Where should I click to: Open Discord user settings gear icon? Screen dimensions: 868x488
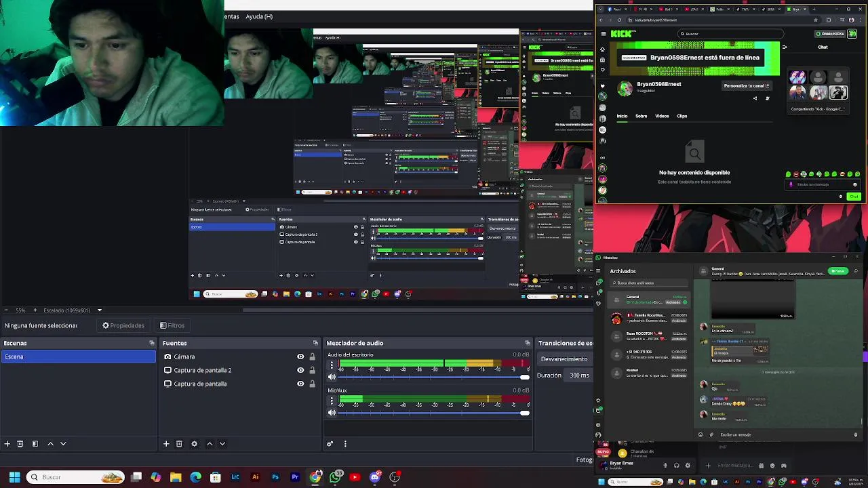coord(688,466)
